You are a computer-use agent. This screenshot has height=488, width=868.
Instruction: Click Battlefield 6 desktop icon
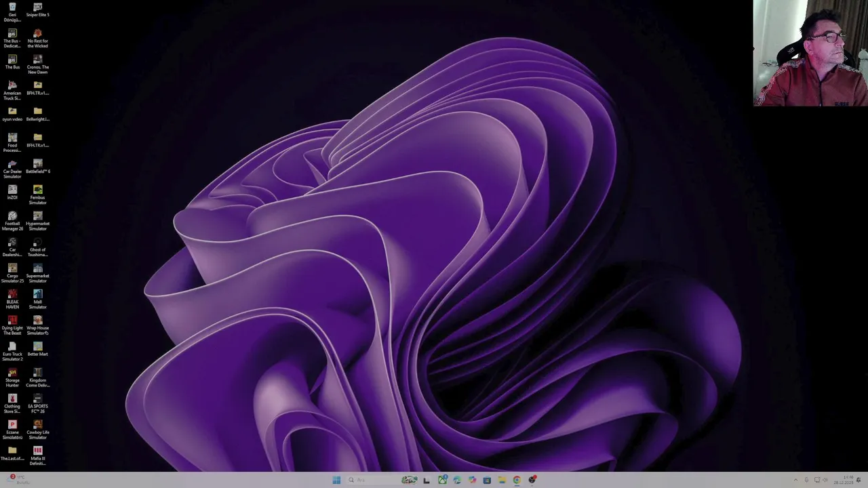[x=37, y=167]
